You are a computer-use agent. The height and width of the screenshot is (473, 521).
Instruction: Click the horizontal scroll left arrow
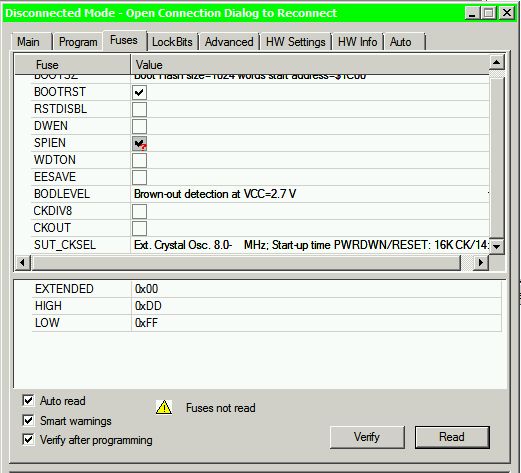click(x=22, y=263)
